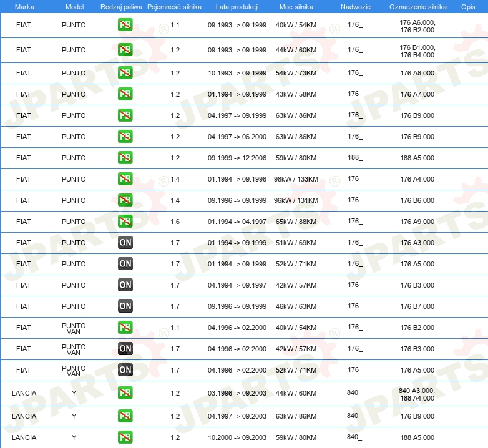Click petrol icon in 44kW / 60KM Punto row
The width and height of the screenshot is (488, 448).
tap(125, 50)
